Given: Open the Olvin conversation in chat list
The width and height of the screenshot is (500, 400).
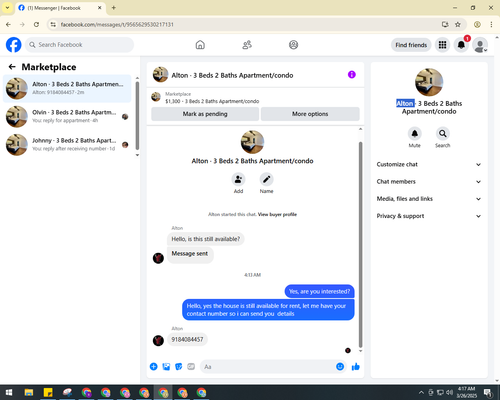Looking at the screenshot, I should tap(67, 116).
